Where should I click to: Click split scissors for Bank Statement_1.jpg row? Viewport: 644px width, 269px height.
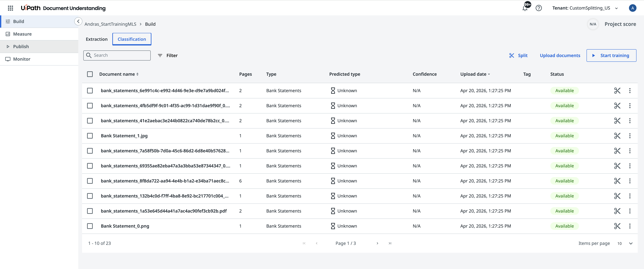point(617,136)
